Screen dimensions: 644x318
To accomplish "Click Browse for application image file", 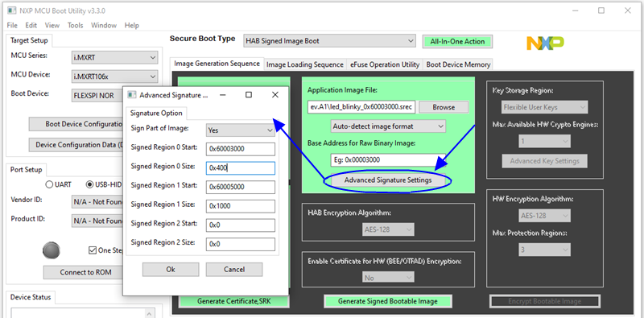I will tap(444, 107).
